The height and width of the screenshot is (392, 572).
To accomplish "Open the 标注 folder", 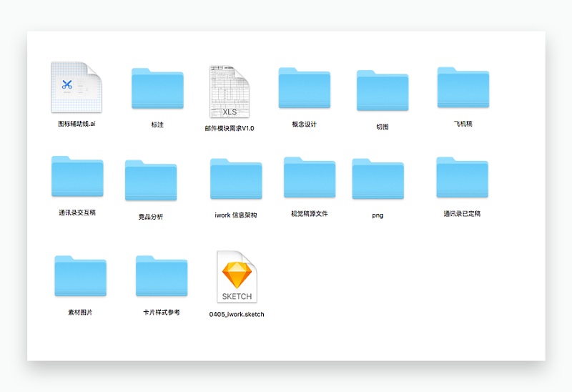I will click(157, 89).
